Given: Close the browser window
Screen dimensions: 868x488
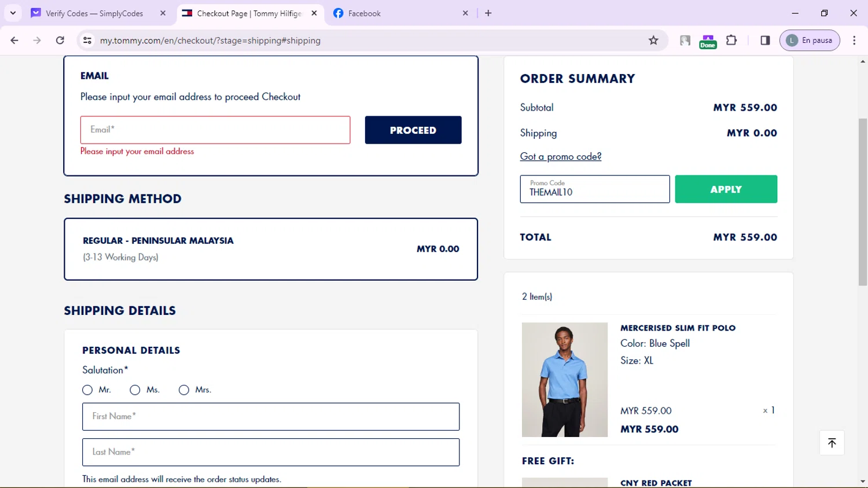Looking at the screenshot, I should click(854, 13).
